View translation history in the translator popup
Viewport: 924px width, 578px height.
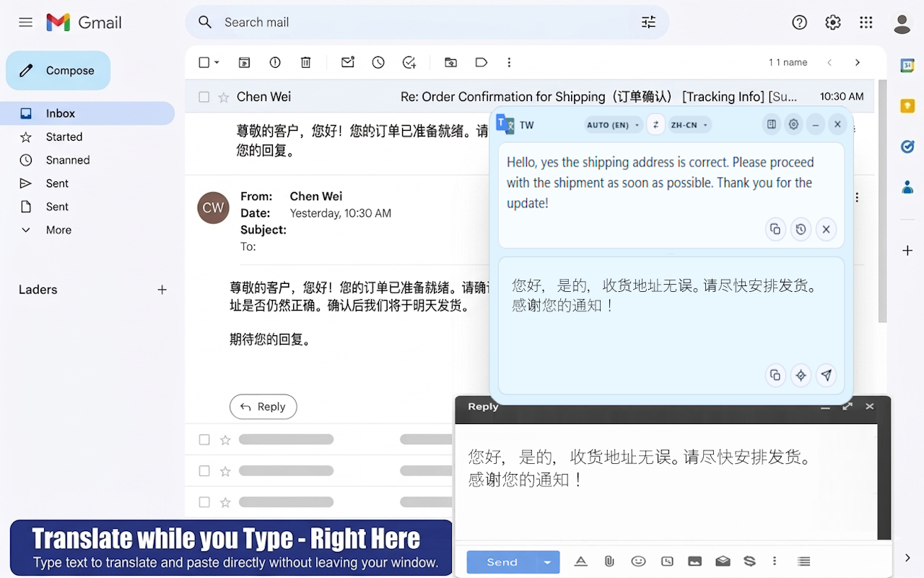click(801, 228)
